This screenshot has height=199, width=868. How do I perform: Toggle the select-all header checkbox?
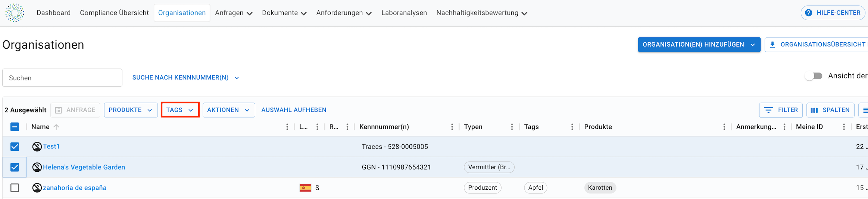coord(15,127)
